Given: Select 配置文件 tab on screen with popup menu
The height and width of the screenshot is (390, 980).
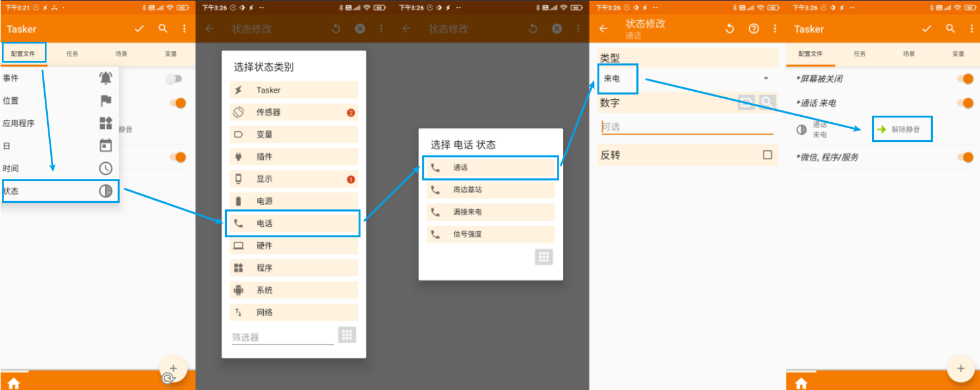Looking at the screenshot, I should tap(23, 53).
